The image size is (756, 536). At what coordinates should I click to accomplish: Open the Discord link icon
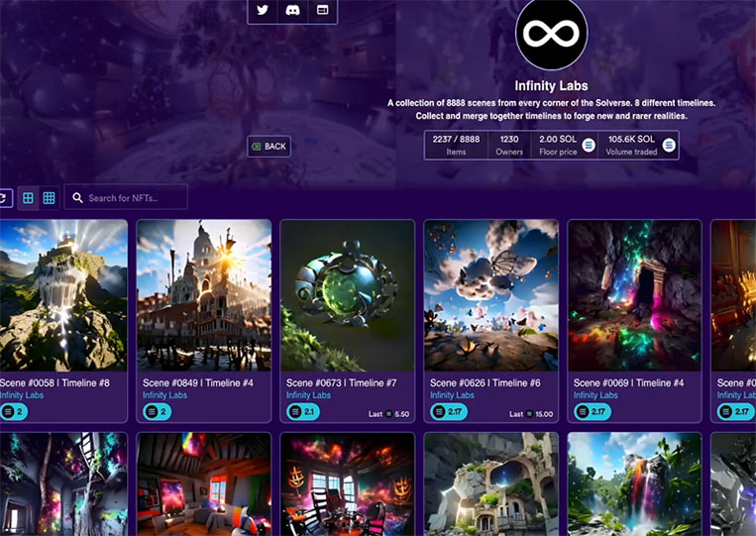coord(292,10)
